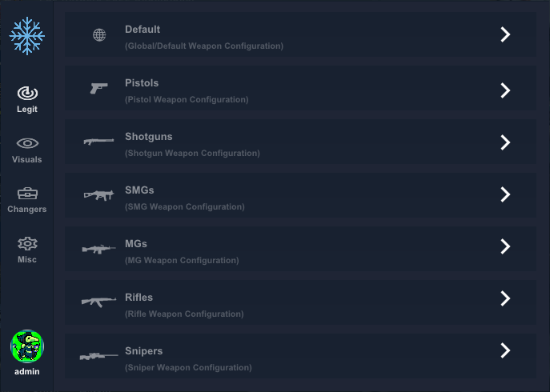
Task: Click the snowflake logo icon
Action: tap(27, 36)
